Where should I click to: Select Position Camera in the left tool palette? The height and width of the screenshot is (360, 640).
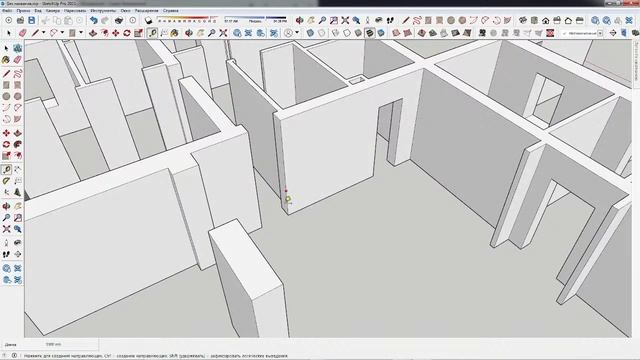click(6, 243)
